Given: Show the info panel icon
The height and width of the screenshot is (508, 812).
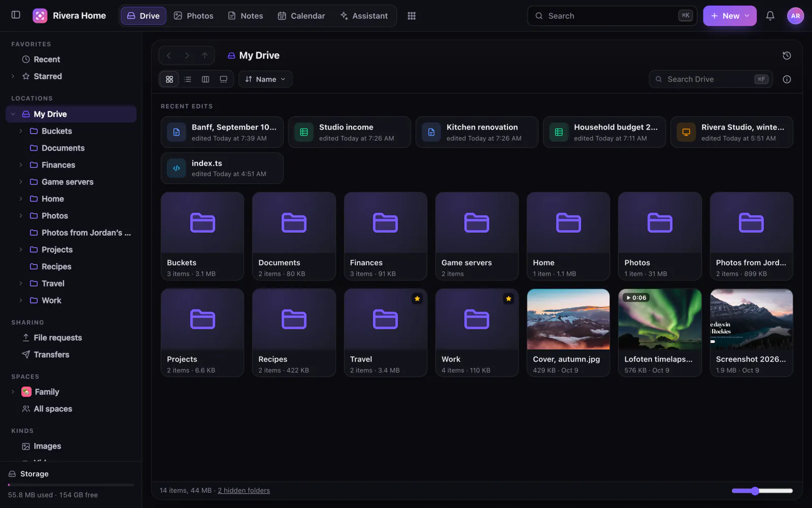Looking at the screenshot, I should pos(787,79).
